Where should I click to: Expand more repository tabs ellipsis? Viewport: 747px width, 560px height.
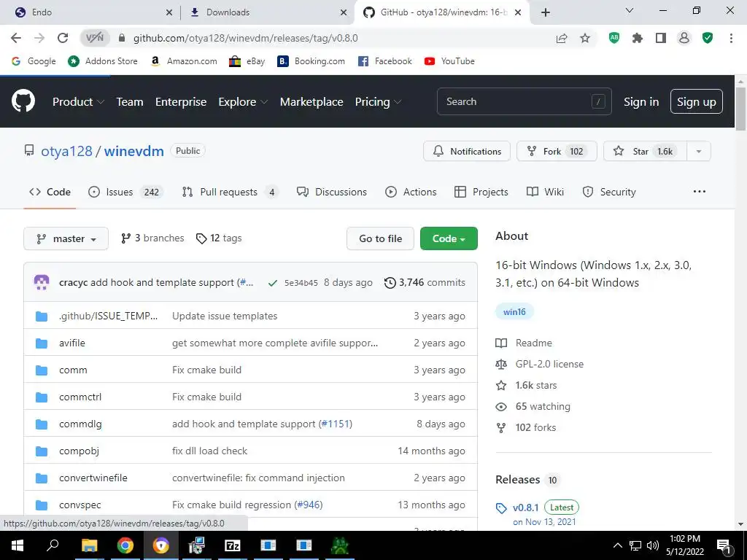[x=700, y=192]
